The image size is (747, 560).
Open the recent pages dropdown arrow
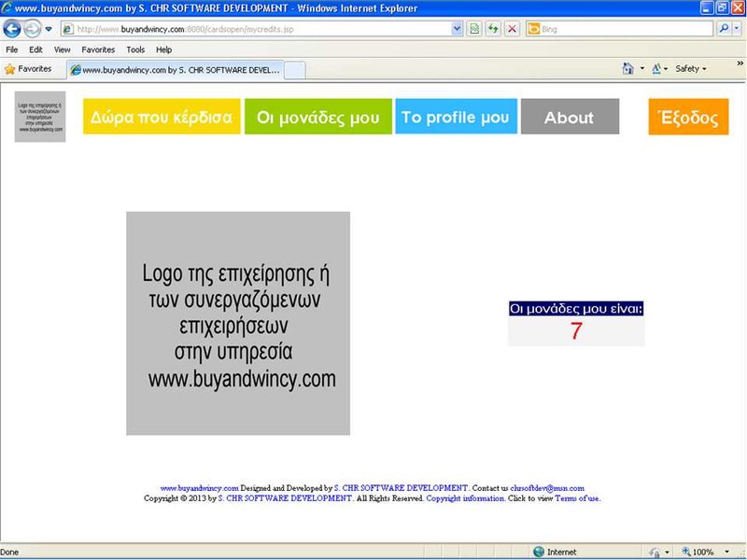49,29
